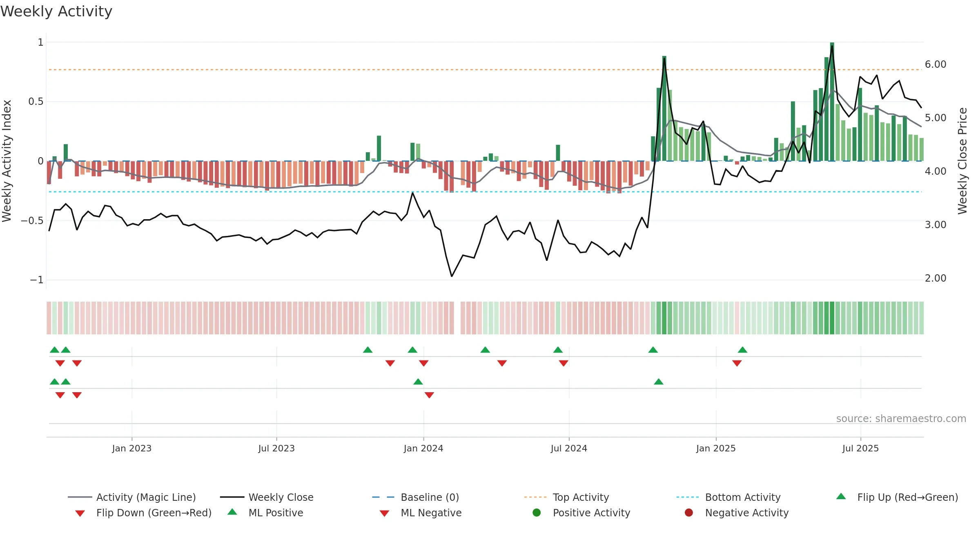Click the source: sharemaestro.com text
980x551 pixels.
pos(901,419)
